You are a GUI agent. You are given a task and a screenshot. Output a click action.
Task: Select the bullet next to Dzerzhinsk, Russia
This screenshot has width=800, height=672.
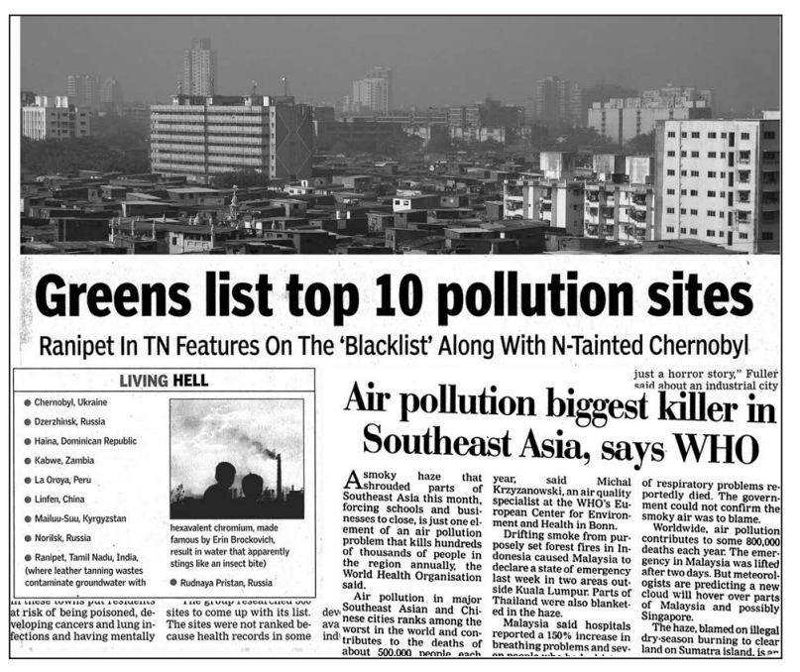[28, 422]
